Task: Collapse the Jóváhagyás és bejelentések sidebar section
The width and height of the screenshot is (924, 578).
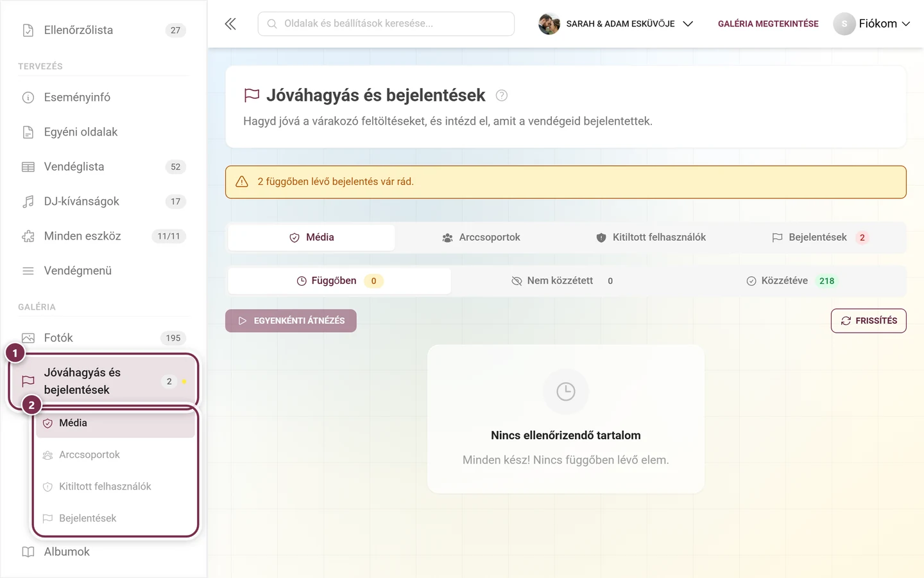Action: [103, 381]
